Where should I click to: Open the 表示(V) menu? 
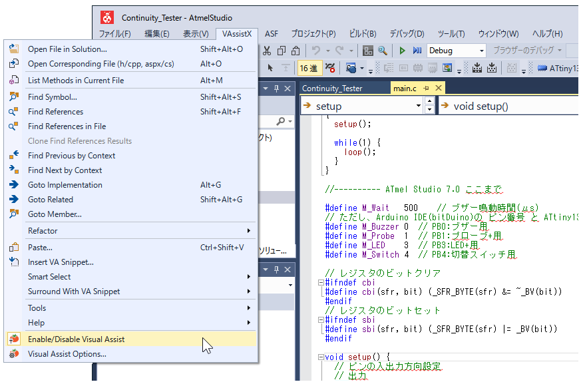pos(196,34)
